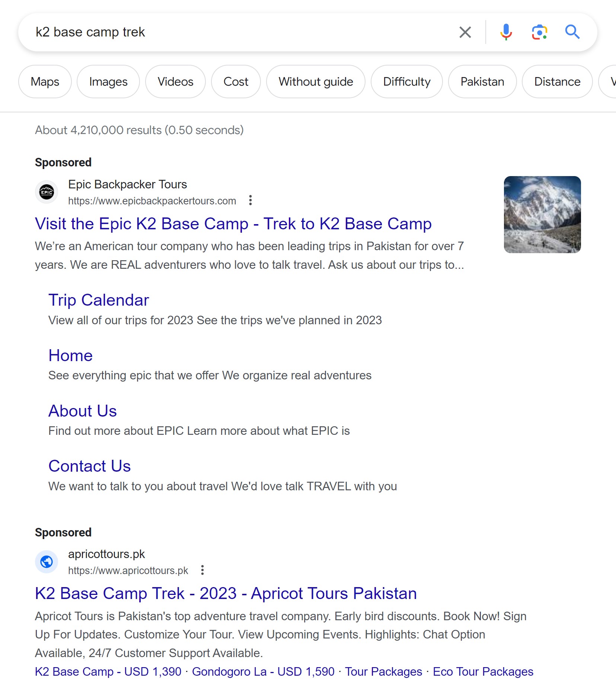Open the Trip Calendar sitelink
Viewport: 616px width, 685px height.
click(x=99, y=300)
